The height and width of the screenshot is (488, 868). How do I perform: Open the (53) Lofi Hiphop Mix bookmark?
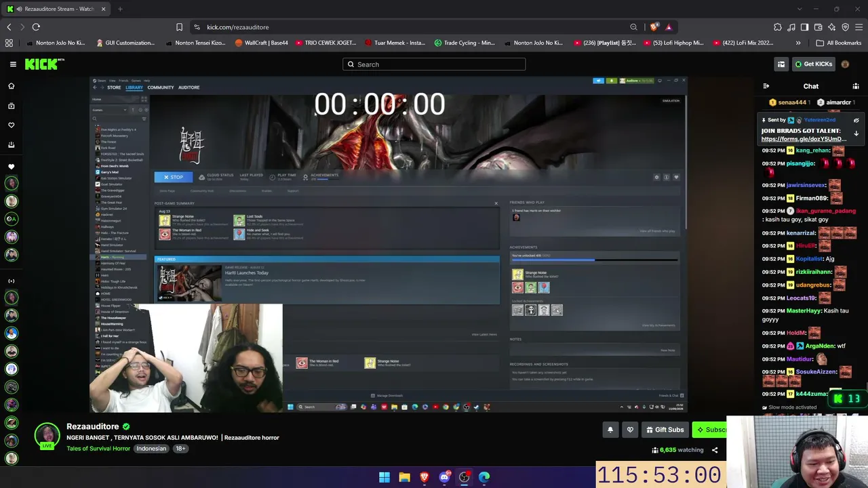[673, 43]
